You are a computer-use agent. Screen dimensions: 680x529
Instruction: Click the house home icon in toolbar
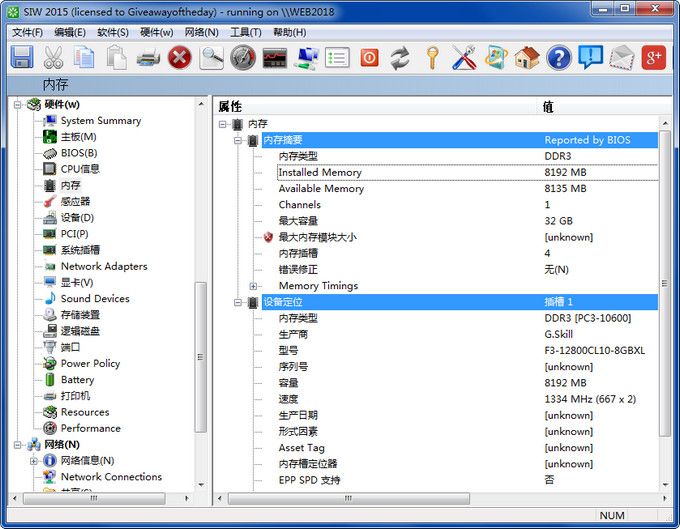click(527, 58)
